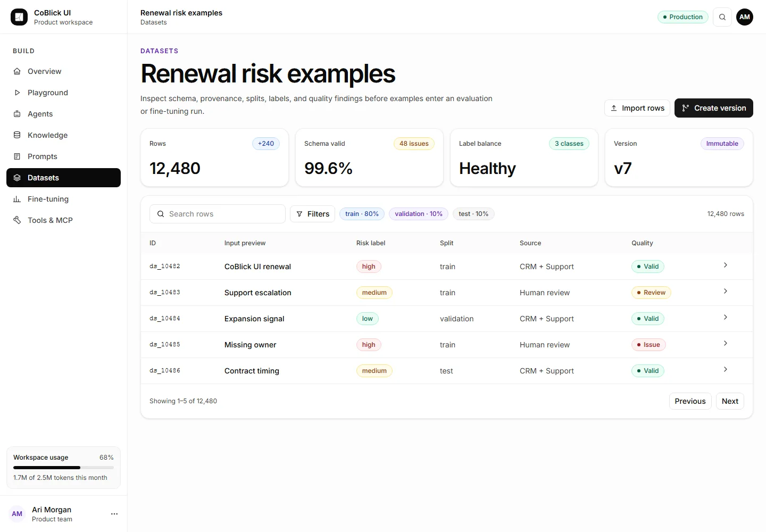This screenshot has width=766, height=532.
Task: Go to Overview in the sidebar
Action: [x=63, y=71]
